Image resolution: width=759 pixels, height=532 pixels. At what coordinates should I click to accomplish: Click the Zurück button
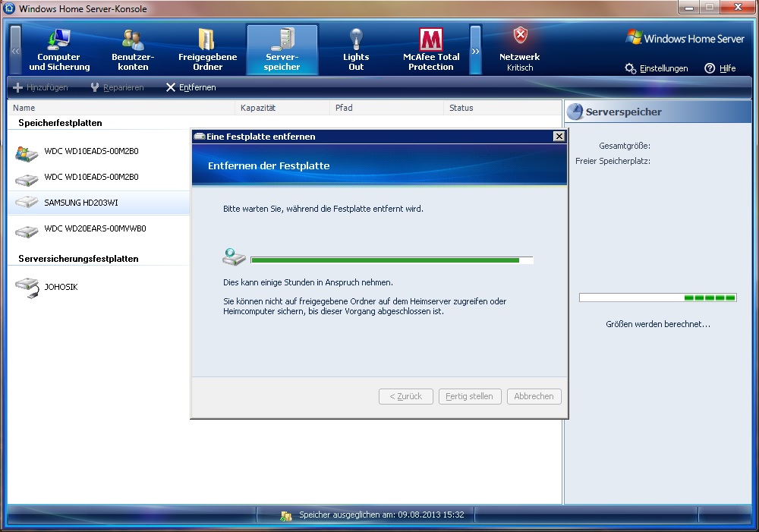click(405, 396)
